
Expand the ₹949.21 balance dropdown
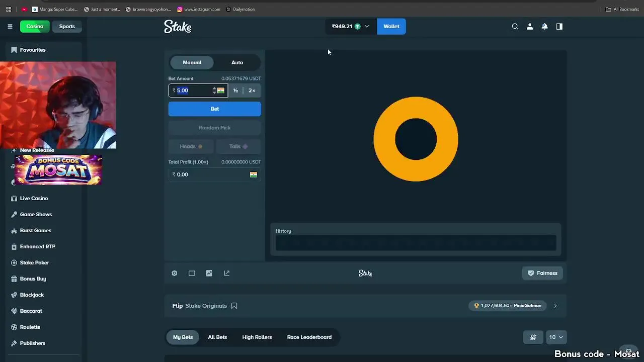[x=350, y=26]
